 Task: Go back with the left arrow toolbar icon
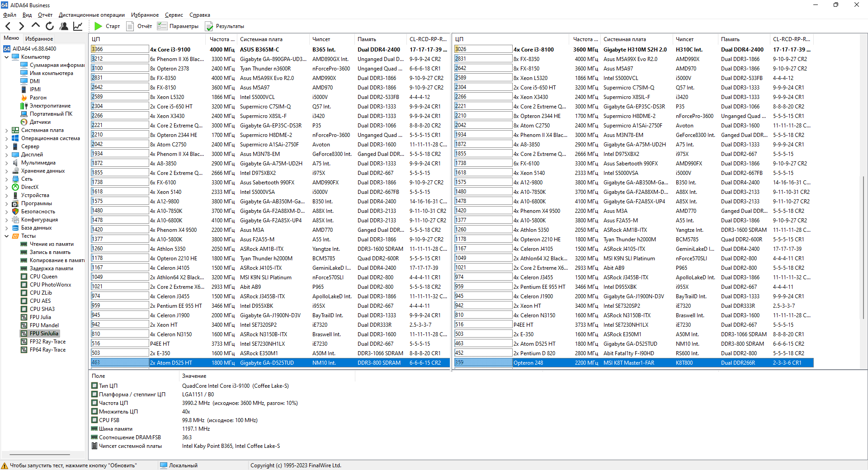(x=8, y=26)
